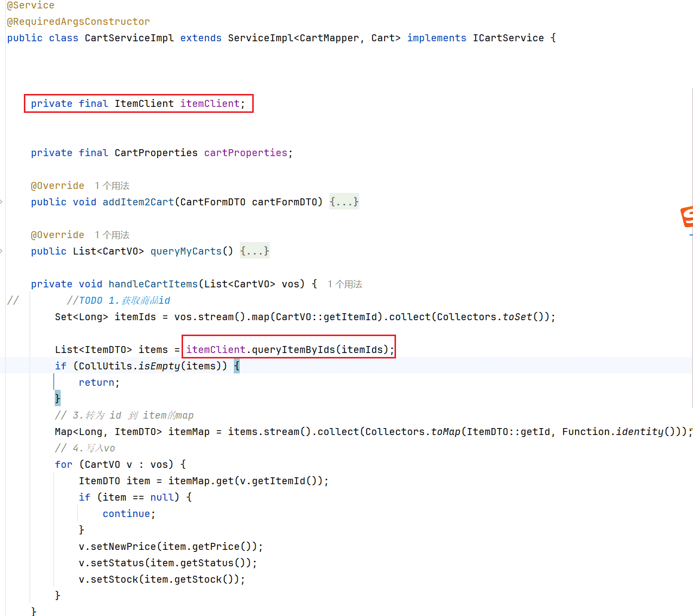Expand folded body of queryMyCarts method
The image size is (693, 616).
254,251
